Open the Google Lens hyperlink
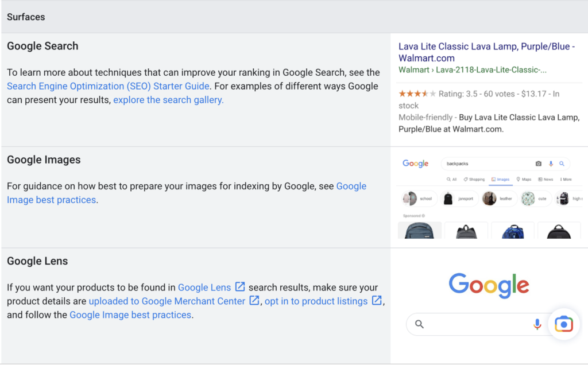This screenshot has width=588, height=365. click(204, 288)
